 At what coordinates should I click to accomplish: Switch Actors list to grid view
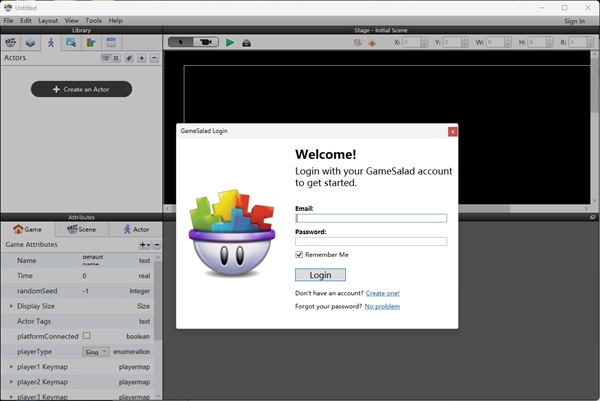[116, 59]
